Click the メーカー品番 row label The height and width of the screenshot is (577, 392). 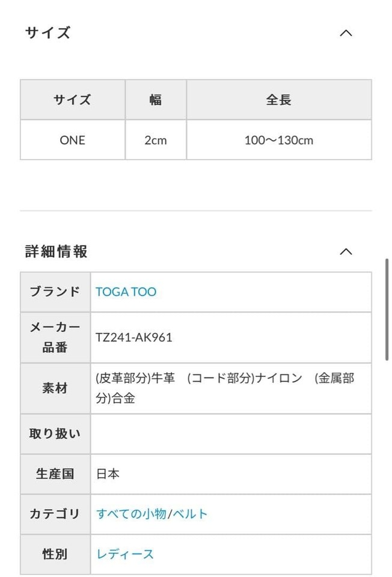(55, 338)
